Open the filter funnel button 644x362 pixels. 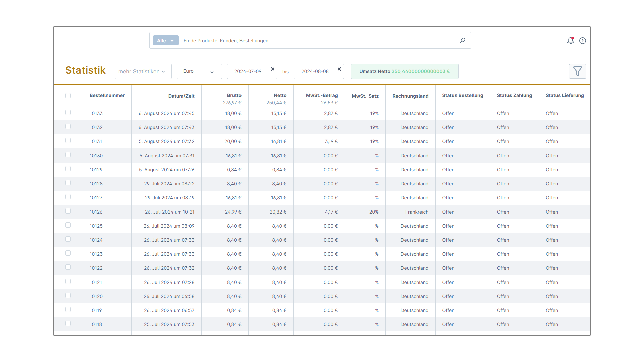[578, 71]
